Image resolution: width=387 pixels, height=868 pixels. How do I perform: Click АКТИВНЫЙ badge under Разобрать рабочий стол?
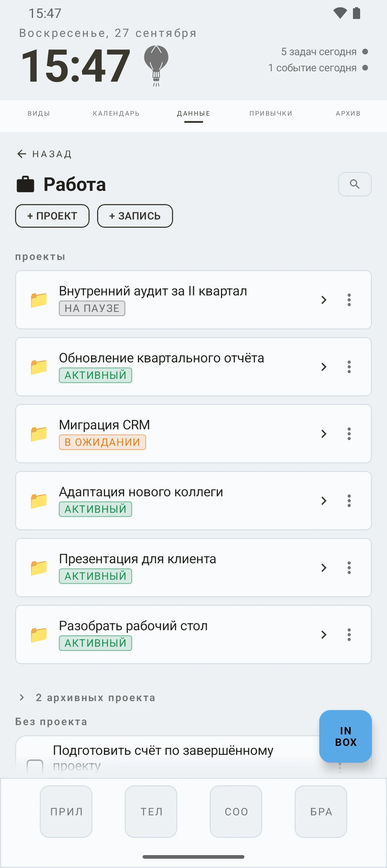pyautogui.click(x=96, y=643)
